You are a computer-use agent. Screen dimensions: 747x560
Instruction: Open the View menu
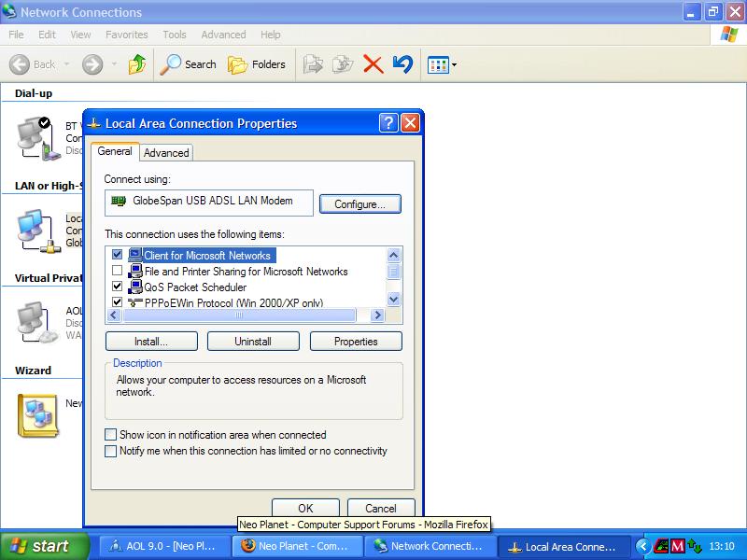[x=80, y=35]
